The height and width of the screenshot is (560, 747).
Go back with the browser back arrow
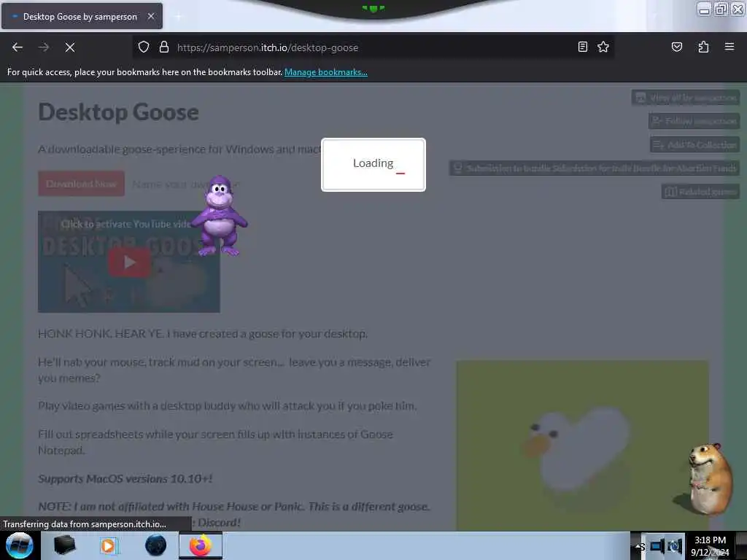tap(18, 47)
